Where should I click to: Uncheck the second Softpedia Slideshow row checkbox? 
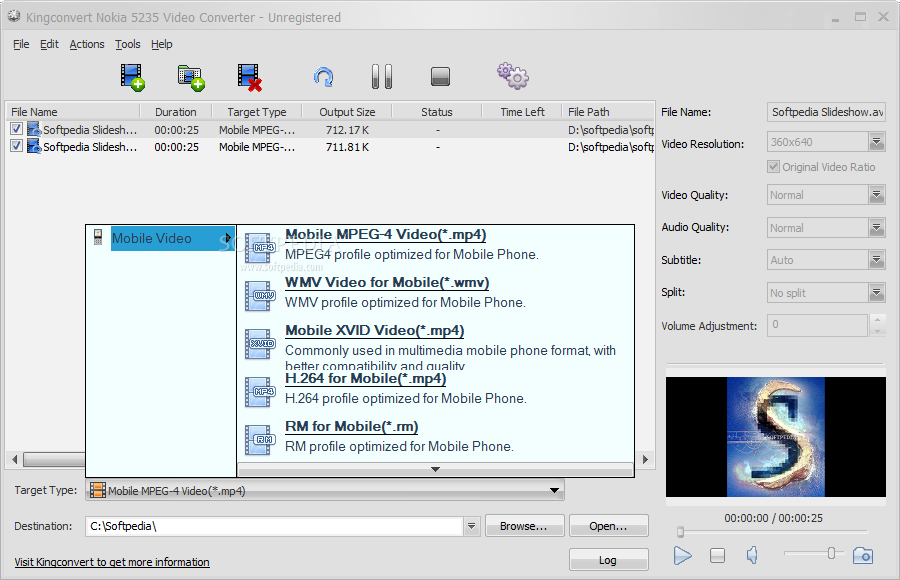point(16,146)
